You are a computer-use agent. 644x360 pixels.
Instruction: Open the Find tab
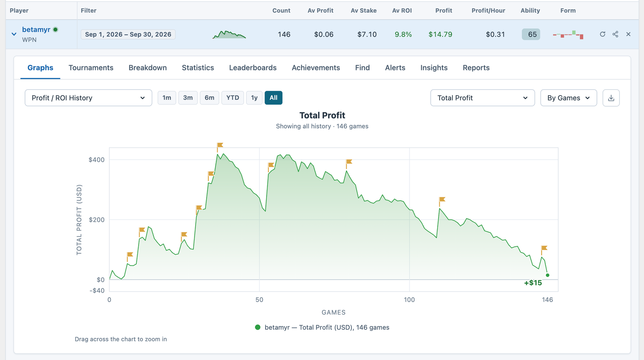[x=362, y=68]
